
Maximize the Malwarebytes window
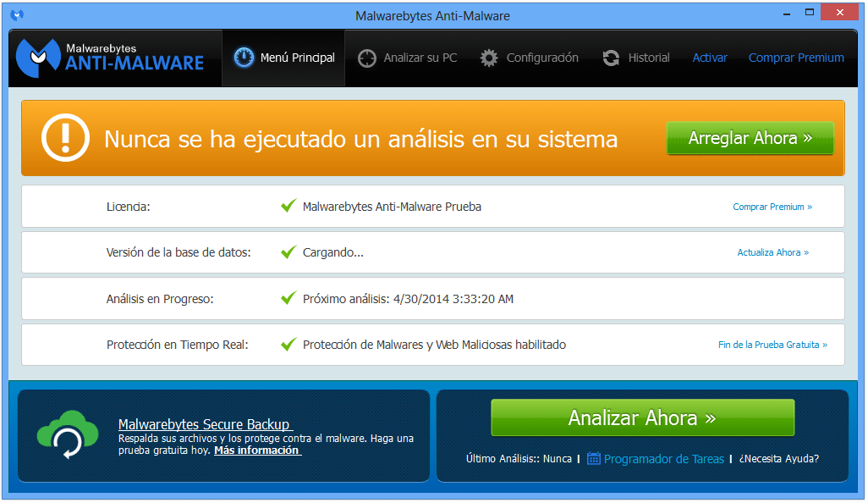tap(810, 12)
